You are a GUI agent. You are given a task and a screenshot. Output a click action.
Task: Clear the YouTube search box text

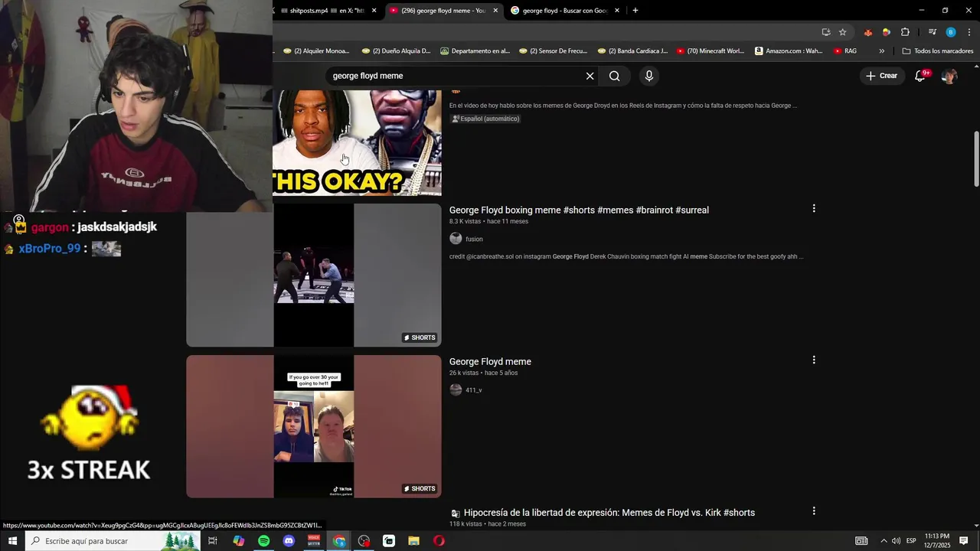pos(590,76)
